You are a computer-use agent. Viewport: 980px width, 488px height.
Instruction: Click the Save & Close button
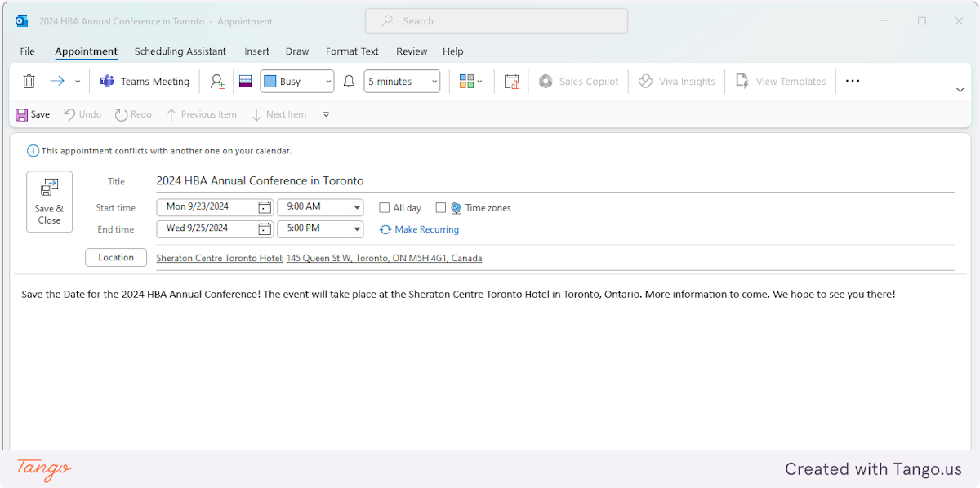(49, 202)
